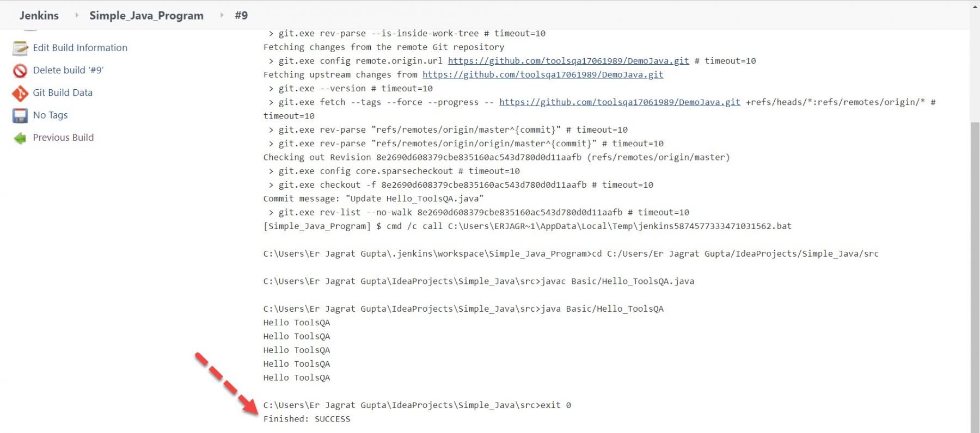Select the #9 build breadcrumb
The width and height of the screenshot is (980, 433).
[x=241, y=15]
